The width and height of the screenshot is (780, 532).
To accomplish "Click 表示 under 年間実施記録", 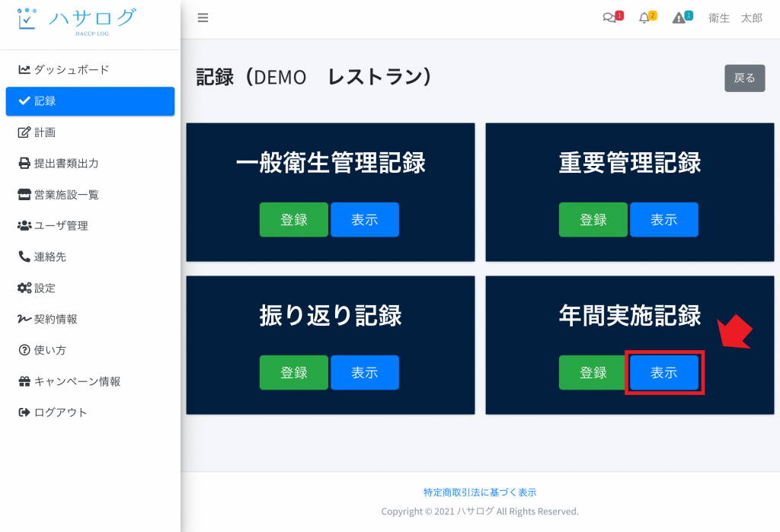I will click(664, 372).
